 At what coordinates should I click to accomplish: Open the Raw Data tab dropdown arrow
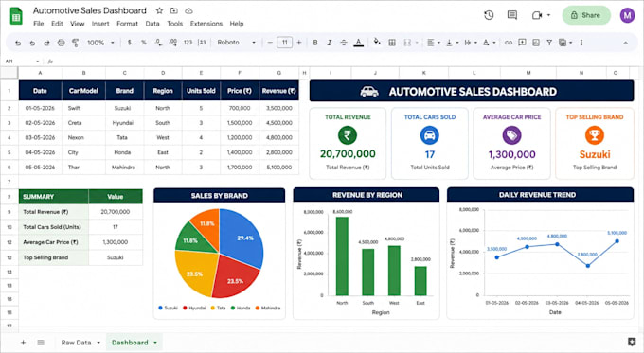click(98, 343)
